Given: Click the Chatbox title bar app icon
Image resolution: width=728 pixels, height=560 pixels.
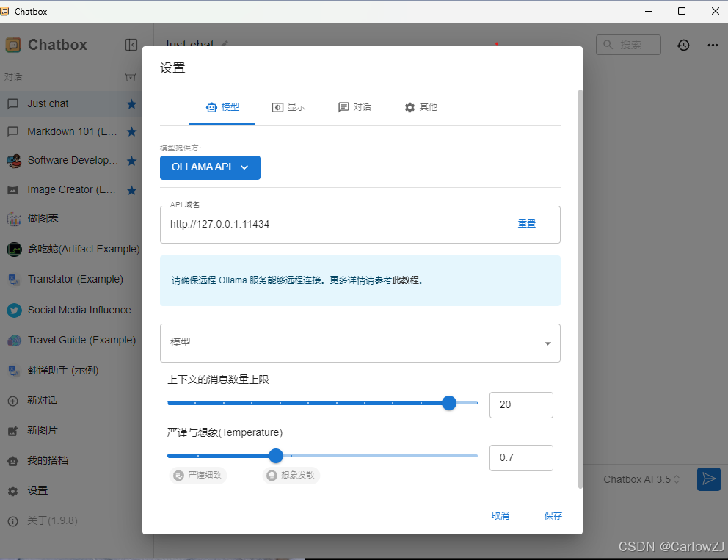Looking at the screenshot, I should (x=4, y=11).
